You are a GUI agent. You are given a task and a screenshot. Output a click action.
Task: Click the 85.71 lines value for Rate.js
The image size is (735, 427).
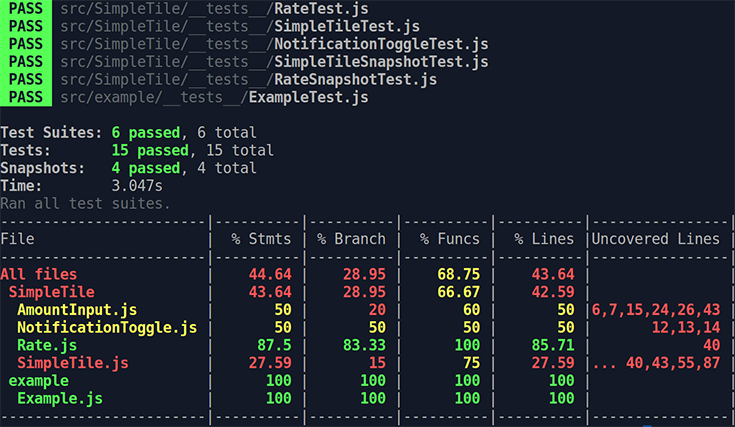[x=553, y=345]
